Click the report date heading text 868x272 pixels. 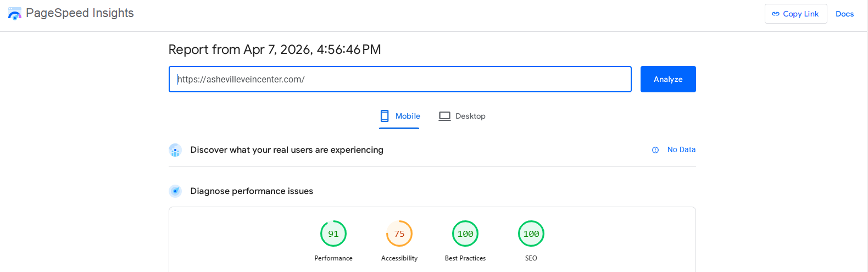pos(275,49)
